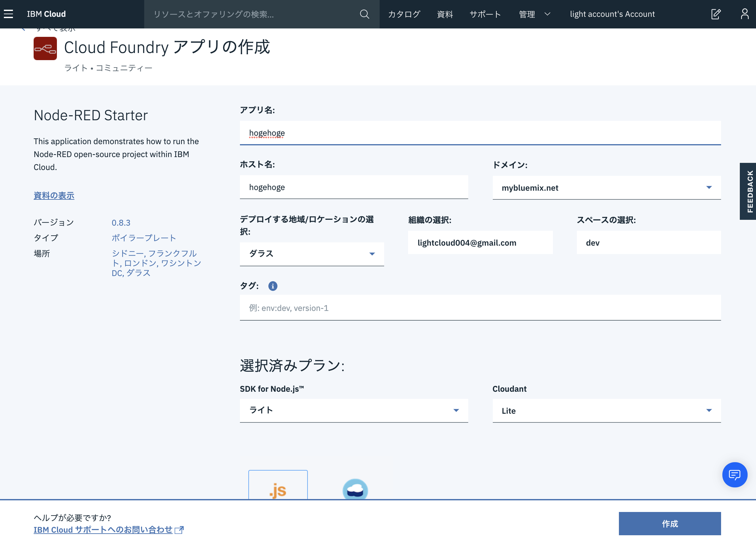Open カタログ in the top navigation
The height and width of the screenshot is (543, 756).
click(x=404, y=14)
